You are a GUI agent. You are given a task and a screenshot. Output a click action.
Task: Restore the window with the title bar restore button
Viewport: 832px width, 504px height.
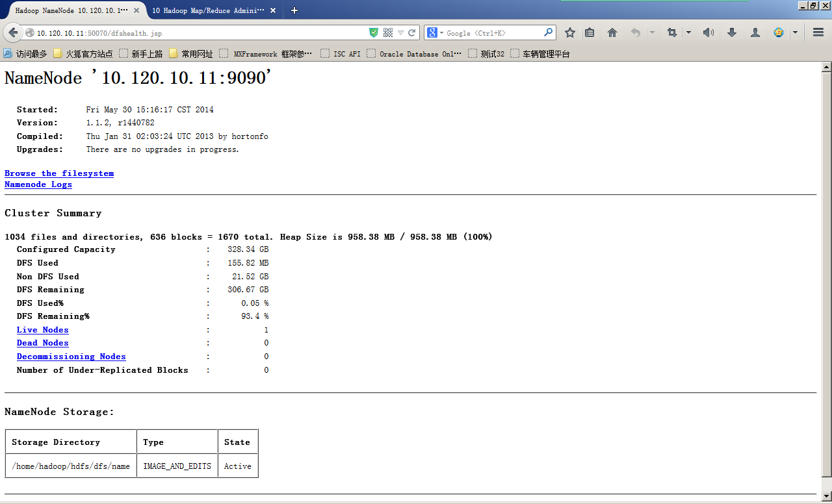tap(812, 5)
